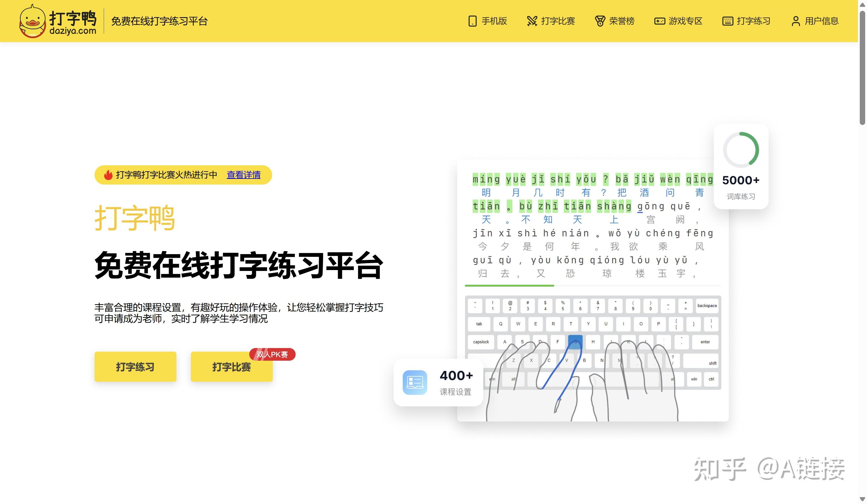Click the right shift key
The width and height of the screenshot is (867, 504).
701,361
